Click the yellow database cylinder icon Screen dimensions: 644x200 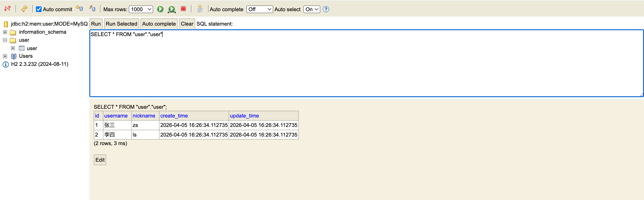(x=6, y=24)
